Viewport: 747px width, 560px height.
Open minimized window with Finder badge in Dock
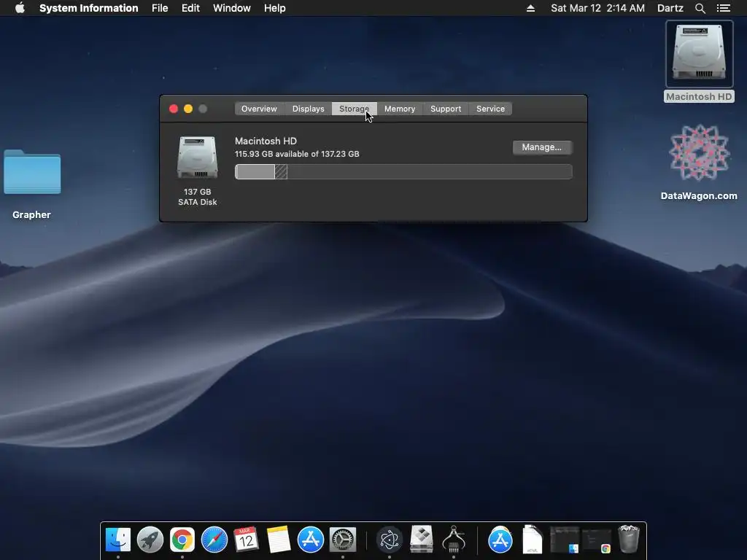pos(565,540)
